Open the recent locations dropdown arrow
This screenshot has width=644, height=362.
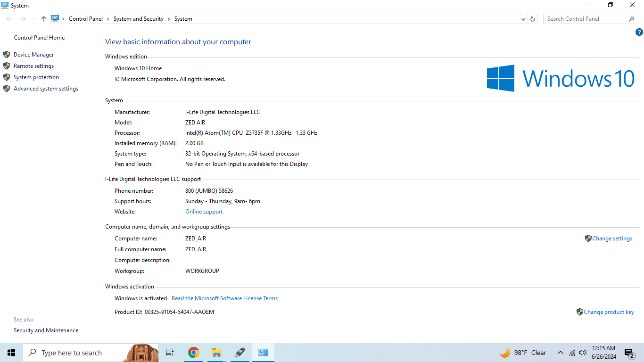[x=34, y=19]
